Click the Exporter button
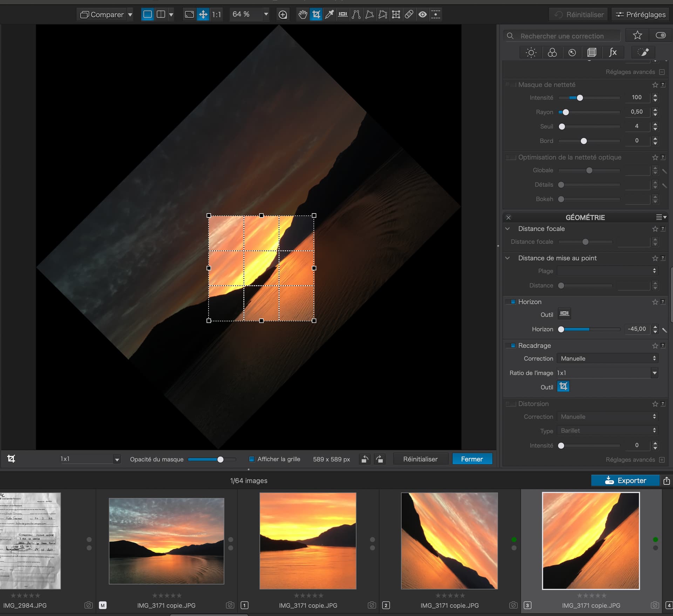Viewport: 673px width, 616px height. 625,480
